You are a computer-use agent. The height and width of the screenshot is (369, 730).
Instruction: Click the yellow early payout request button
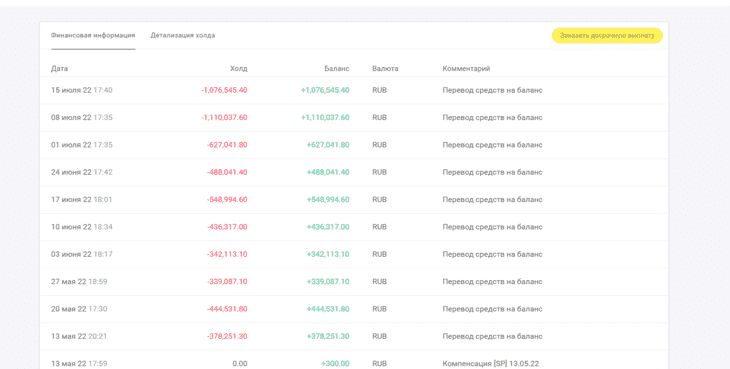[x=607, y=35]
